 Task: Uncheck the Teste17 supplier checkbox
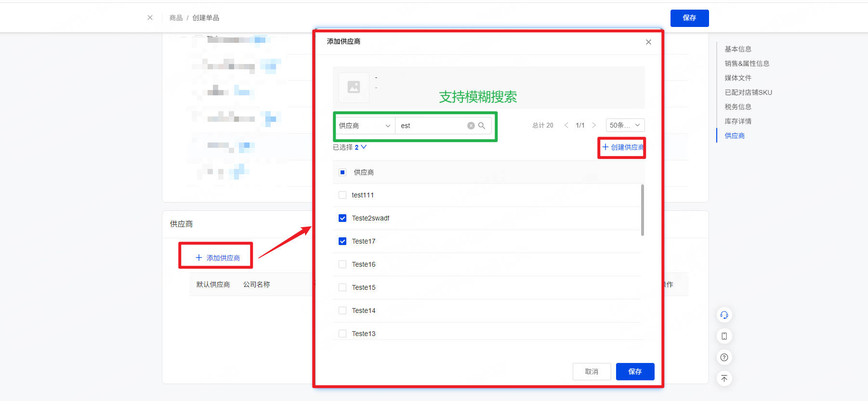[x=342, y=241]
